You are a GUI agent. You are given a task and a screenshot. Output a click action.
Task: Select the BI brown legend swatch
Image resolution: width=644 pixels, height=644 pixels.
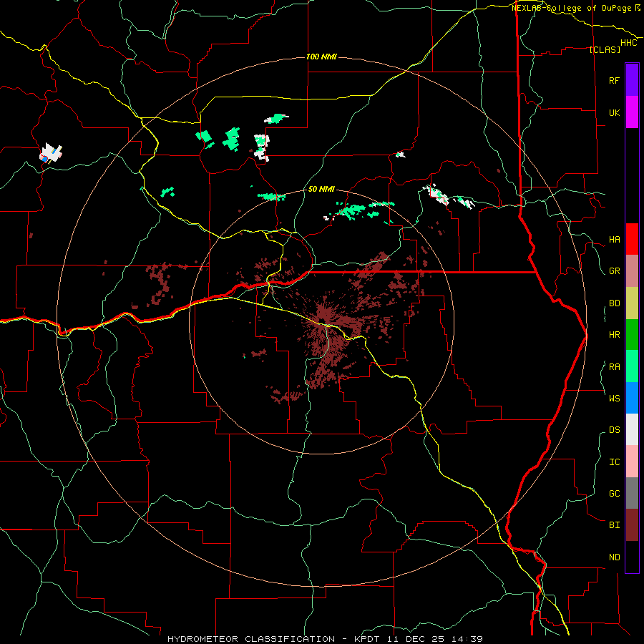632,525
